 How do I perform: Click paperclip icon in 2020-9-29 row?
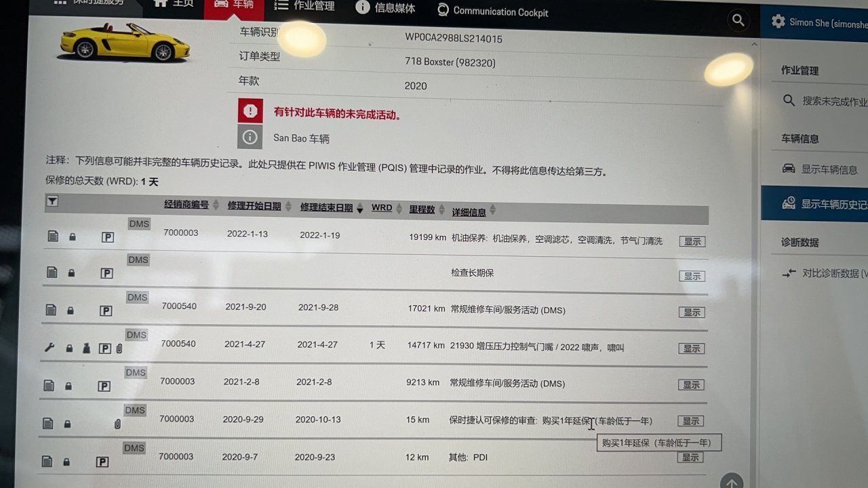click(x=117, y=424)
